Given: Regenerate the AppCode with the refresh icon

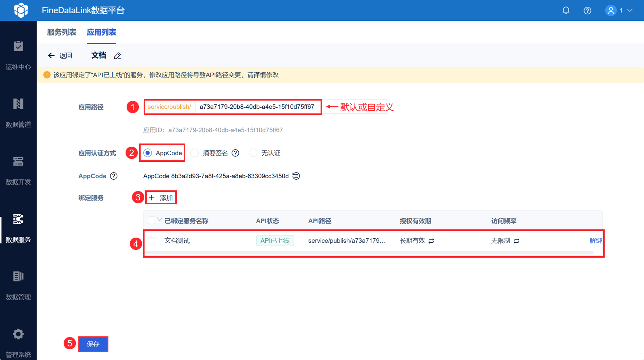Looking at the screenshot, I should click(296, 176).
